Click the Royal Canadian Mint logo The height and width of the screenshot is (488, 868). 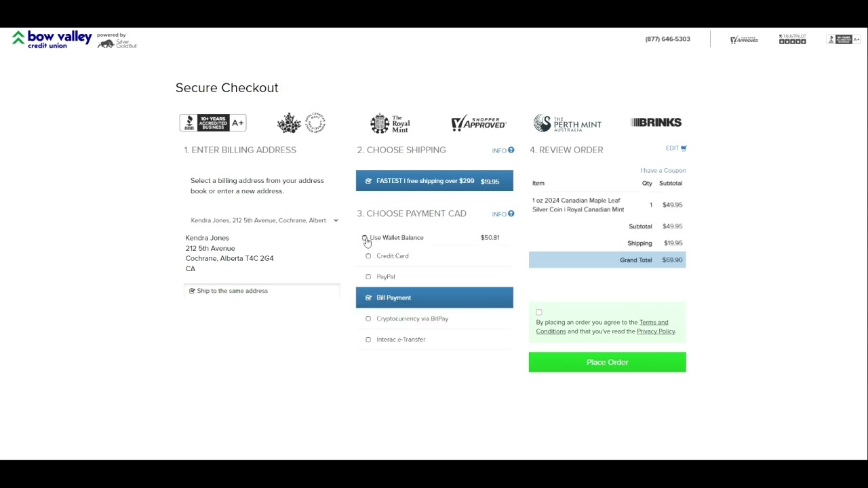click(301, 123)
